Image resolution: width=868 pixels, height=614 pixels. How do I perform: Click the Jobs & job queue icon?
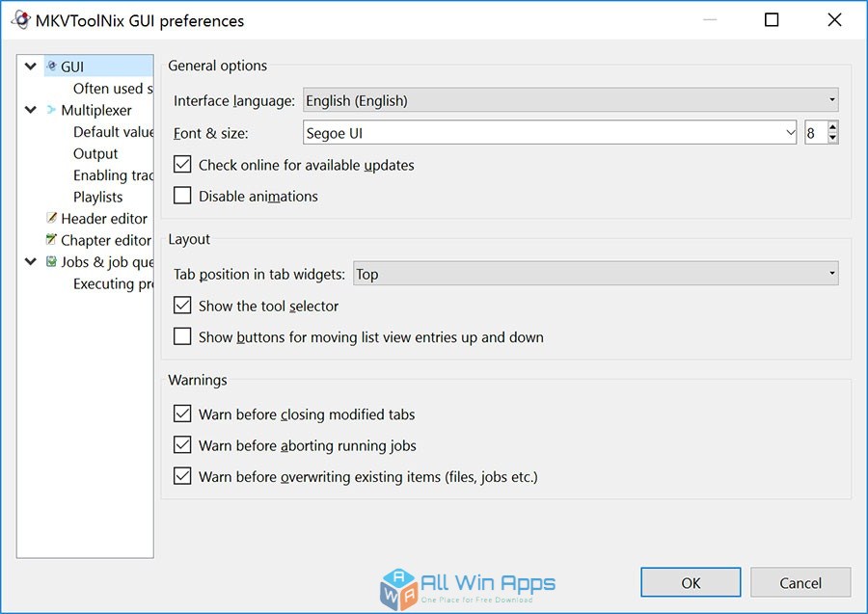[51, 261]
